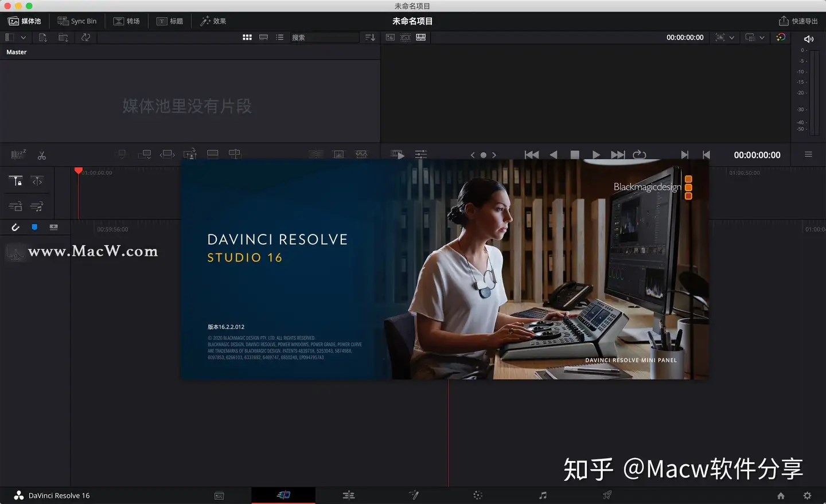Click the 快速导出 quick export button
The image size is (826, 504).
pos(798,21)
